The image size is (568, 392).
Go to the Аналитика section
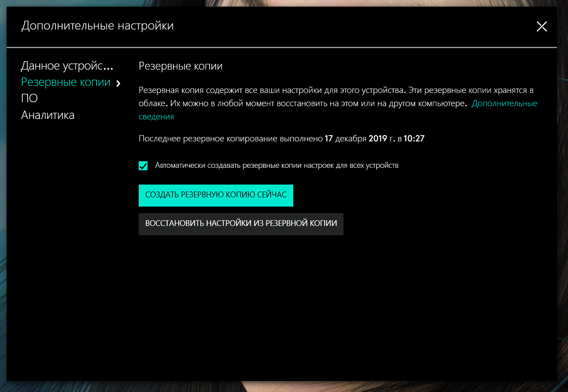(48, 115)
